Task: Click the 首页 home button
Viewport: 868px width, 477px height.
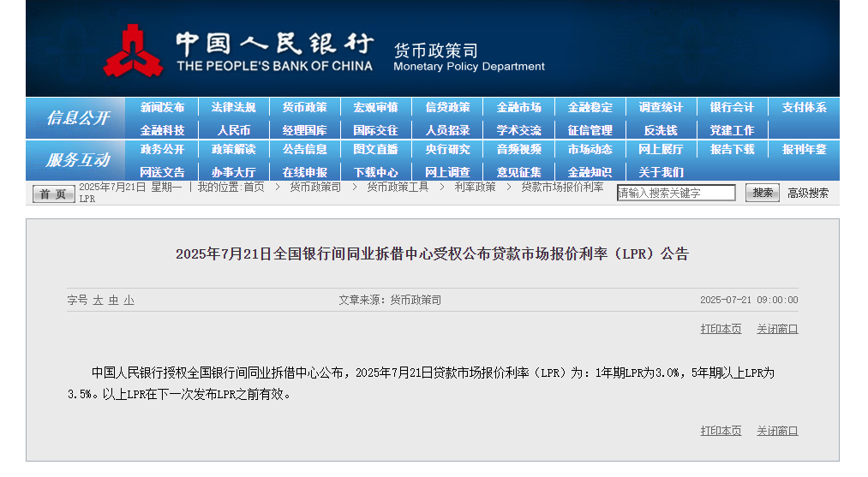Action: coord(54,194)
